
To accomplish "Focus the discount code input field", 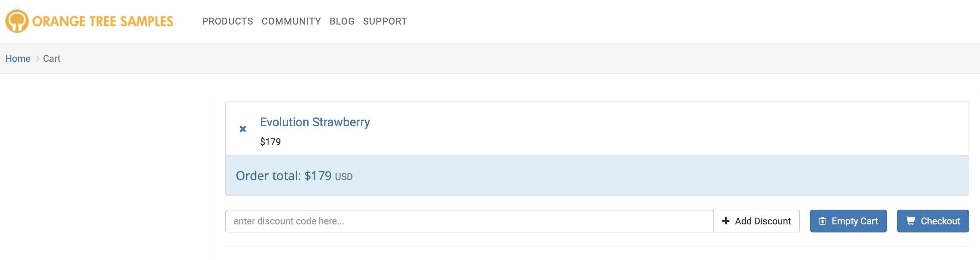I will click(470, 221).
